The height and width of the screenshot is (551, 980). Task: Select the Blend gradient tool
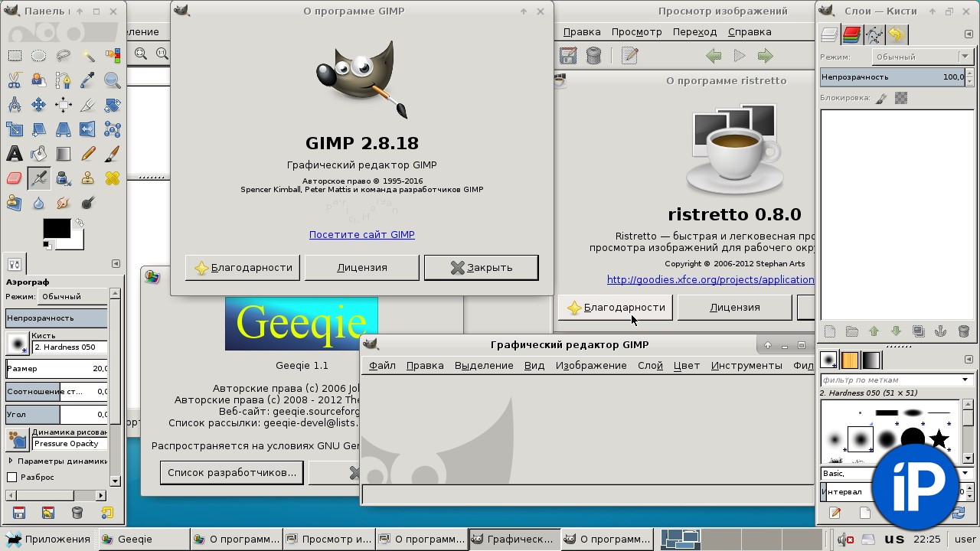tap(63, 154)
